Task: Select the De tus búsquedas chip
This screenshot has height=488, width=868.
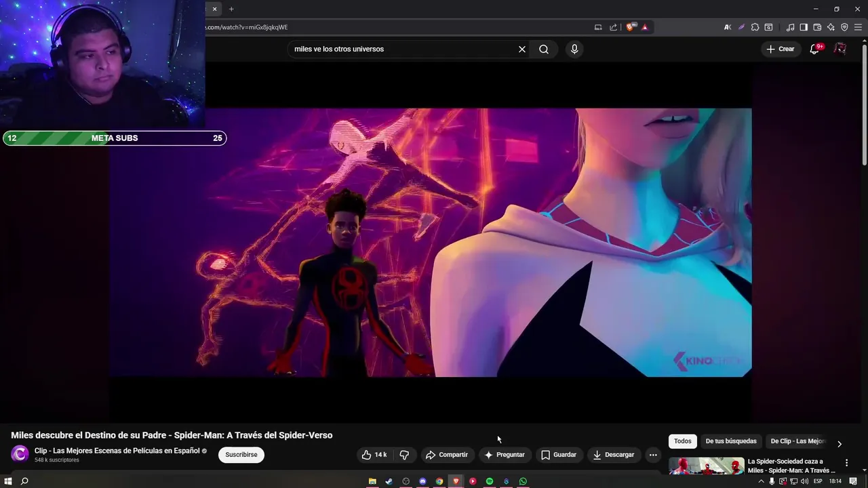Action: click(x=731, y=441)
